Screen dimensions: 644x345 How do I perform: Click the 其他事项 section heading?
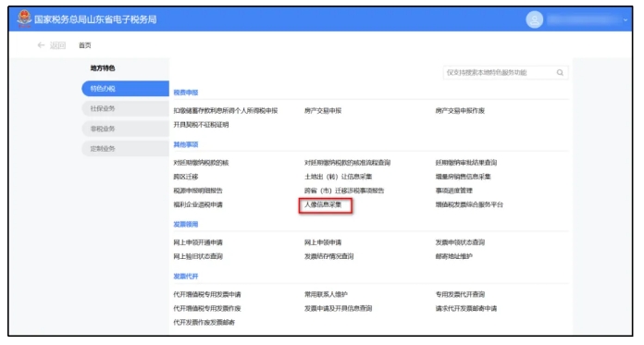click(186, 144)
